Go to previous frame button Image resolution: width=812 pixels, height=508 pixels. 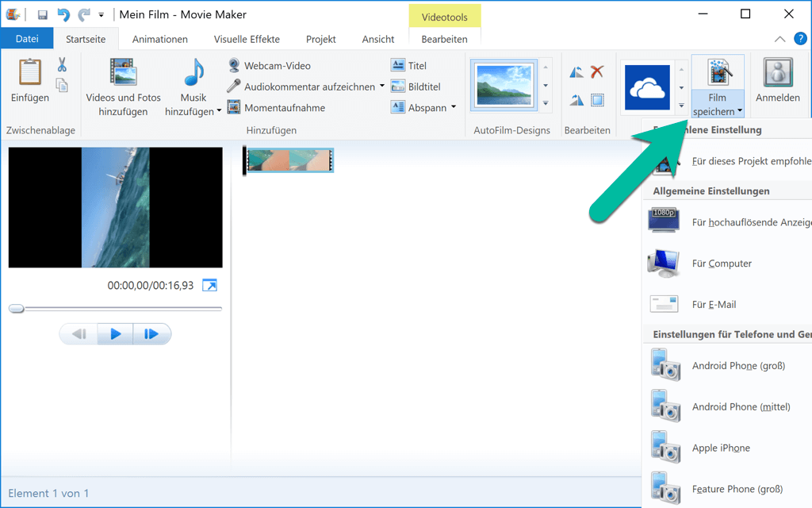tap(79, 334)
